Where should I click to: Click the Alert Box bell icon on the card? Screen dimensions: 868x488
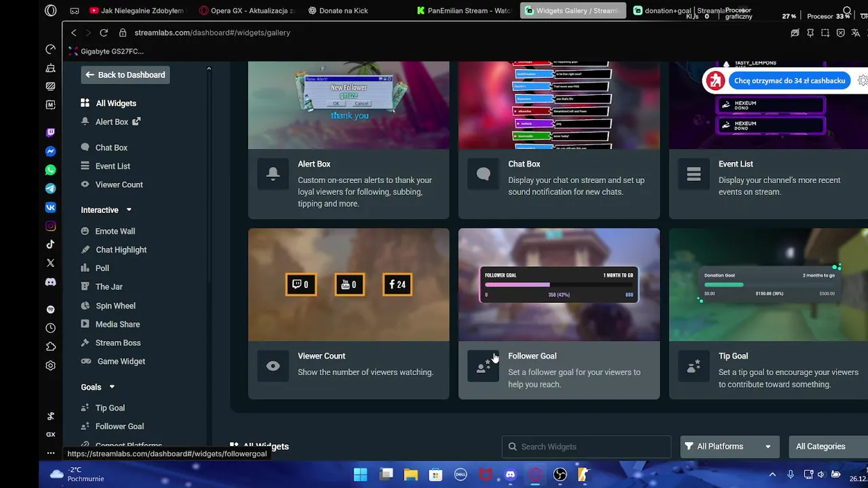point(273,174)
